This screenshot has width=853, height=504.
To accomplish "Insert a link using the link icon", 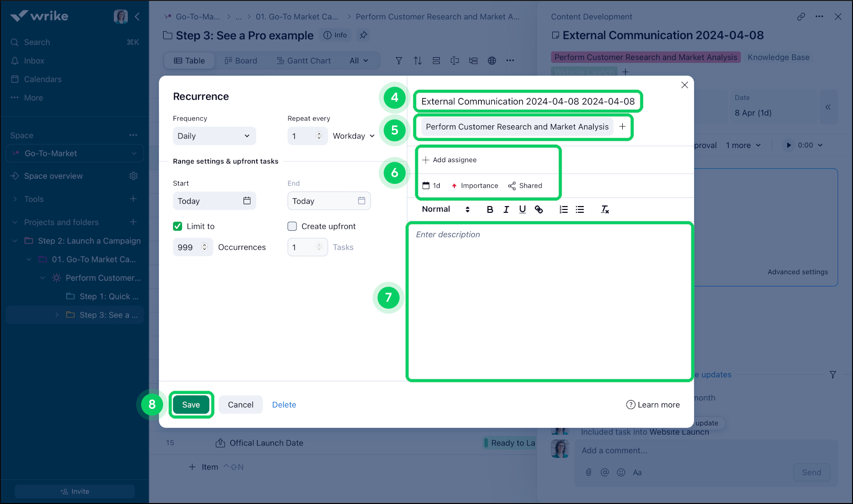I will 539,209.
